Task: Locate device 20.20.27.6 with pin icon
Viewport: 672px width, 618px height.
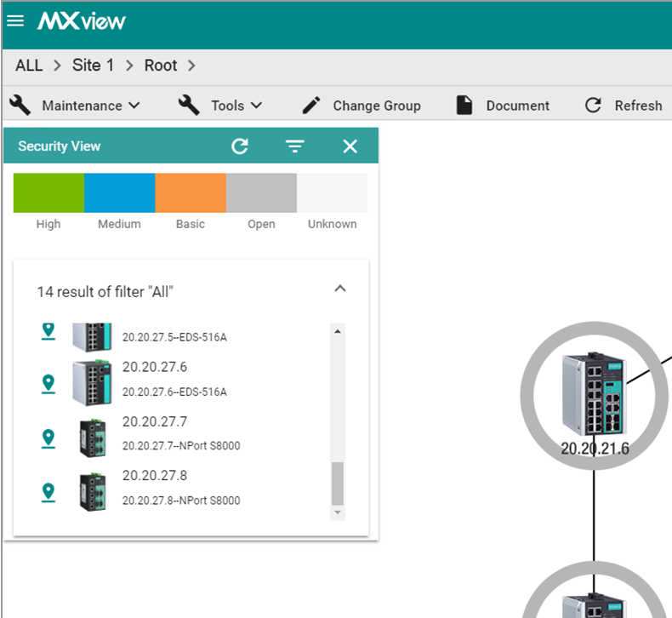Action: point(48,384)
